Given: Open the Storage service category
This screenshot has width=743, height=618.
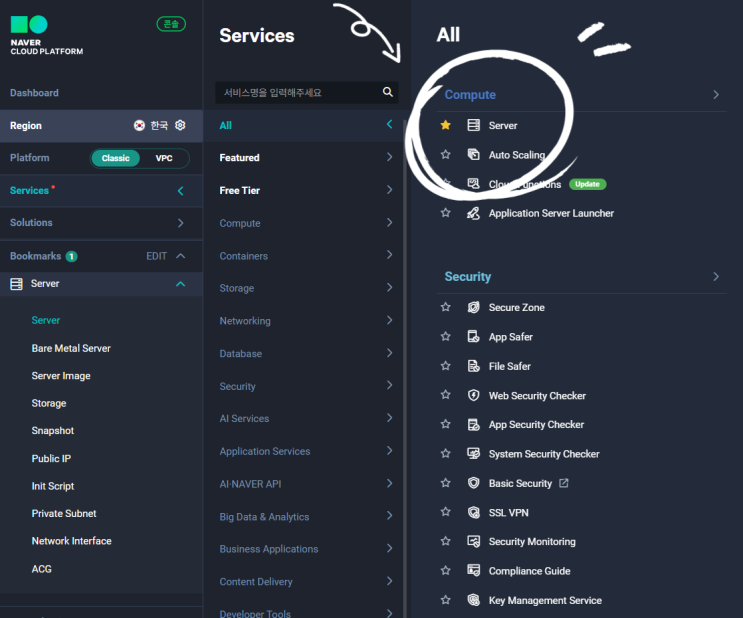Looking at the screenshot, I should [306, 288].
